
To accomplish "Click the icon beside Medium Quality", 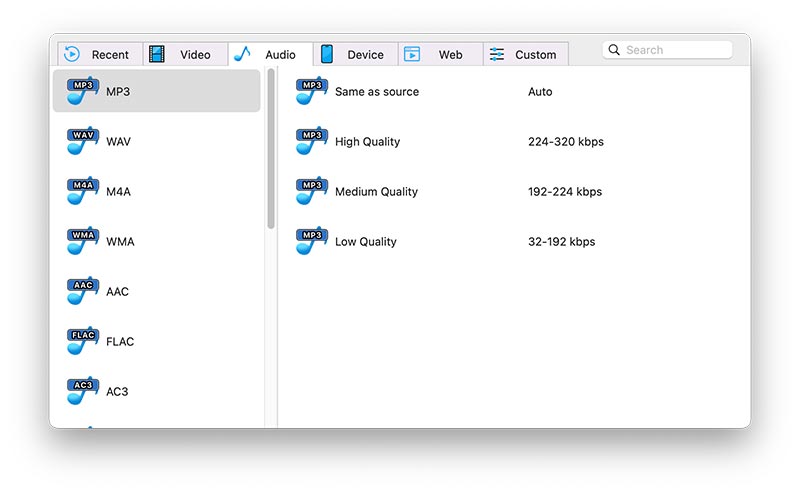I will click(x=312, y=191).
